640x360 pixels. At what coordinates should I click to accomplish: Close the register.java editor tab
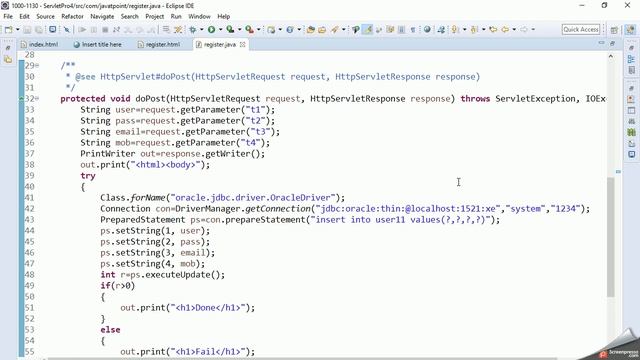pyautogui.click(x=242, y=44)
